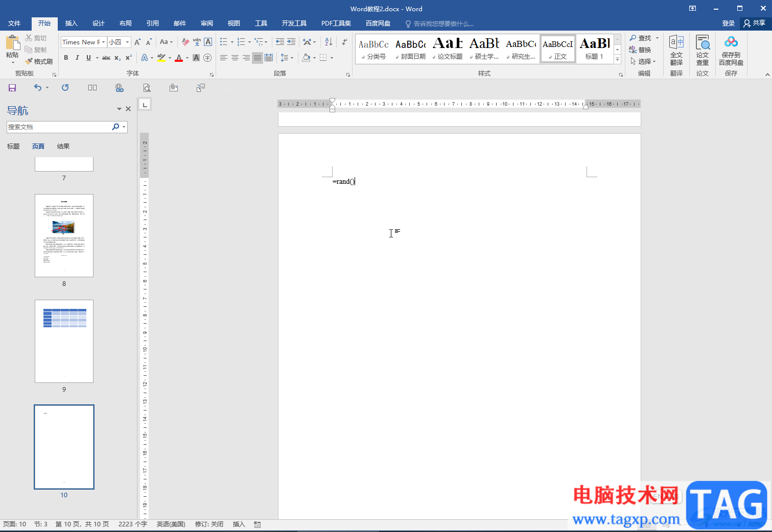Apply the Heading 1 style

595,49
